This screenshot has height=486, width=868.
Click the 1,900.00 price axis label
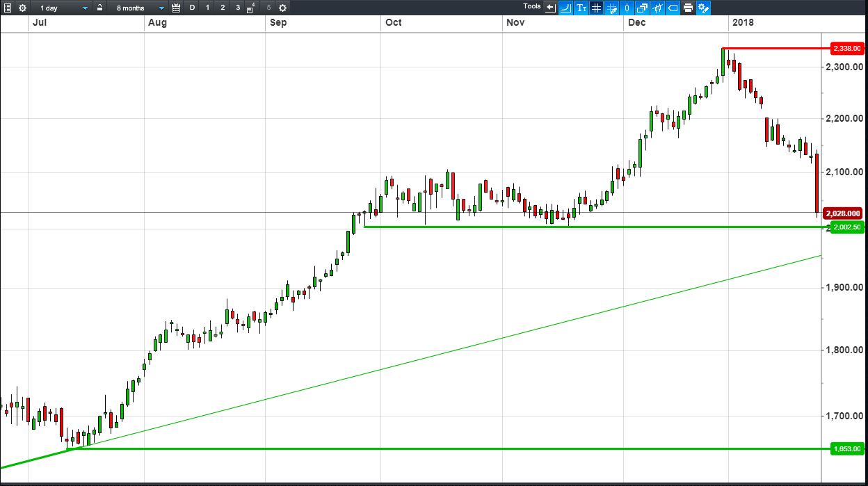[844, 287]
